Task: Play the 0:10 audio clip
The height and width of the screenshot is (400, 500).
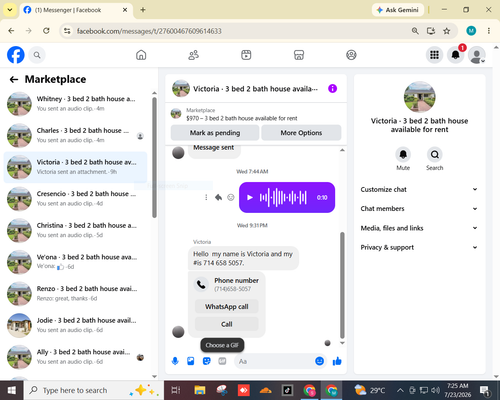Action: [250, 197]
